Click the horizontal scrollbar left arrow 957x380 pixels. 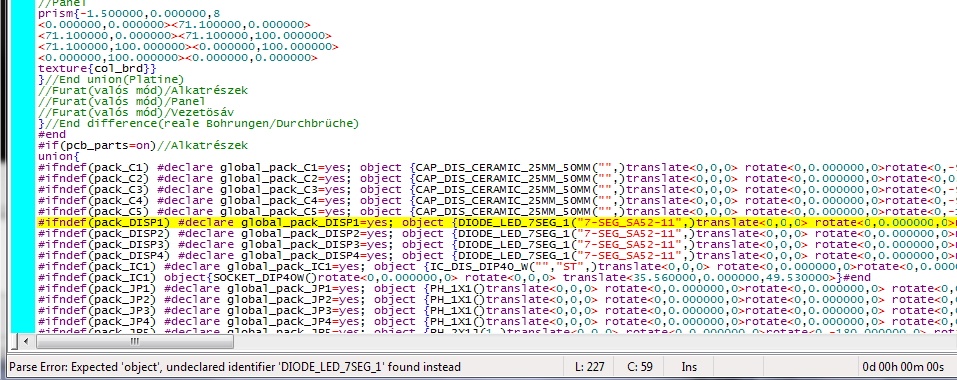point(26,342)
